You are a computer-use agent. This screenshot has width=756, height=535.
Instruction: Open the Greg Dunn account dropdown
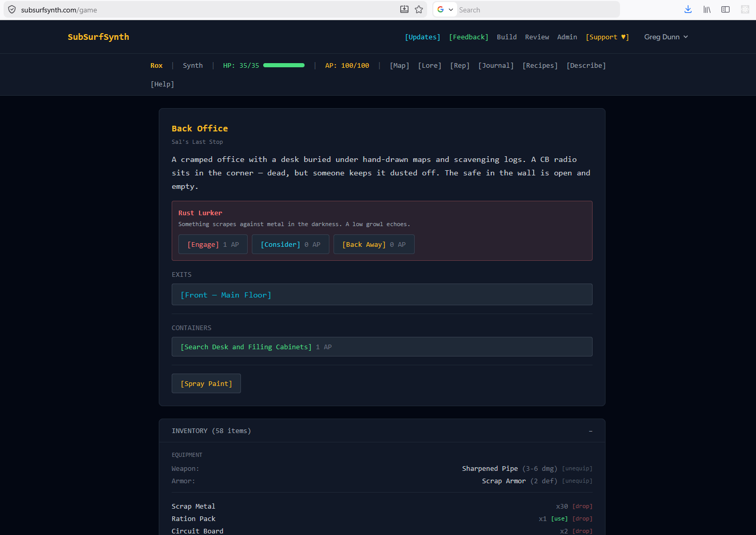click(x=666, y=37)
